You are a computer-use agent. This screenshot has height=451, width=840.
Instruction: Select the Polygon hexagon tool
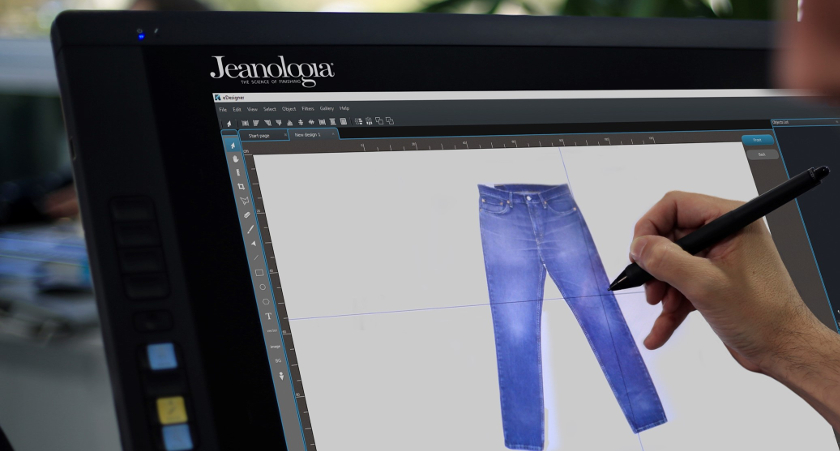click(266, 302)
